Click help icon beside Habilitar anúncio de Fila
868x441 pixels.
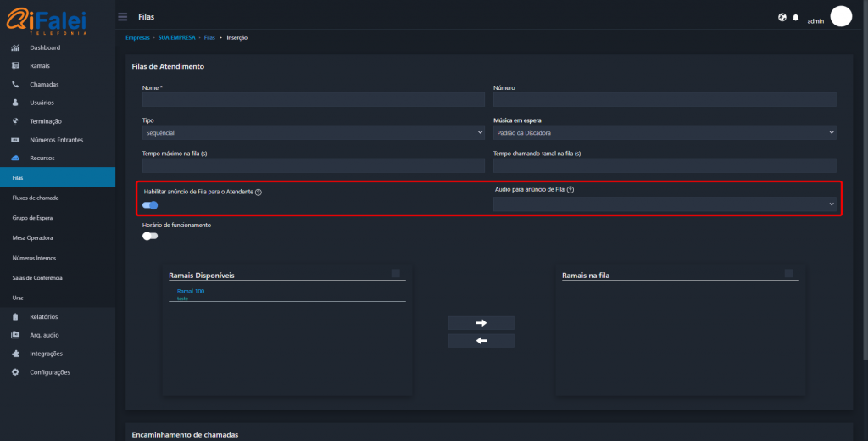259,193
